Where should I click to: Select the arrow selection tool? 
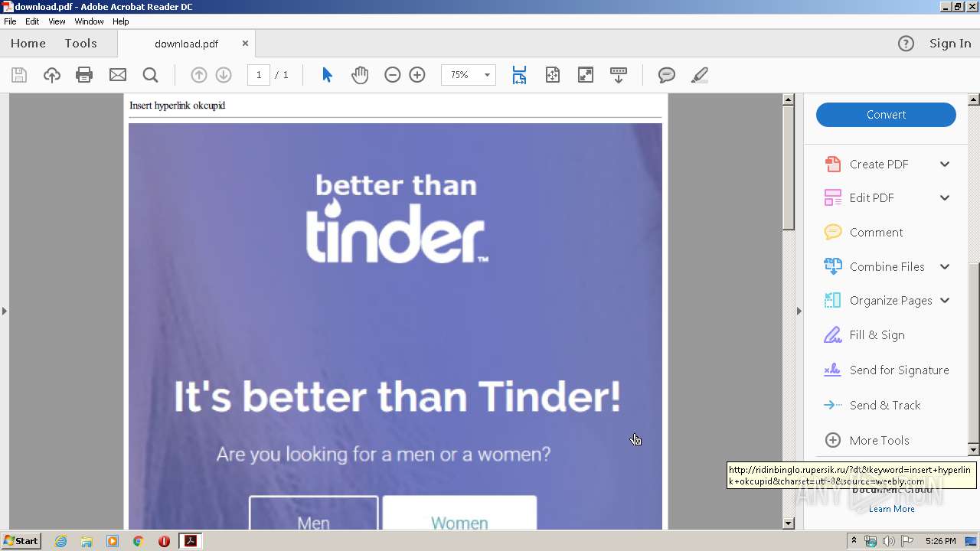pos(327,75)
